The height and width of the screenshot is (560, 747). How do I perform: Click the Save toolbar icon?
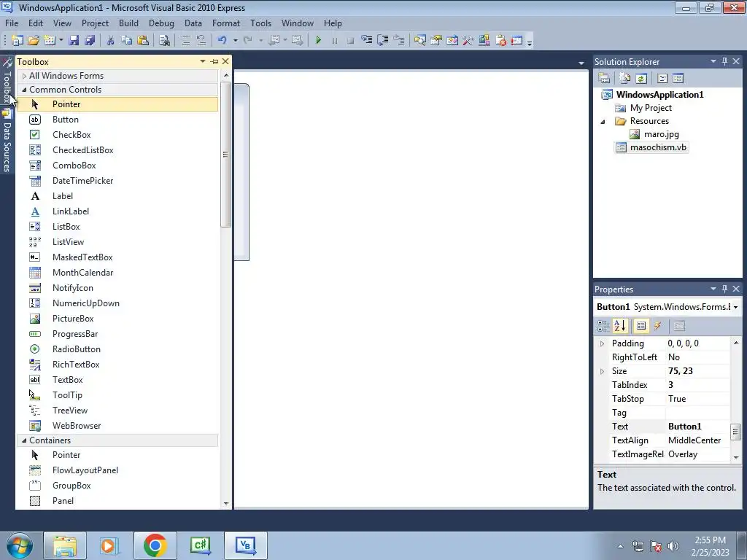click(x=74, y=41)
